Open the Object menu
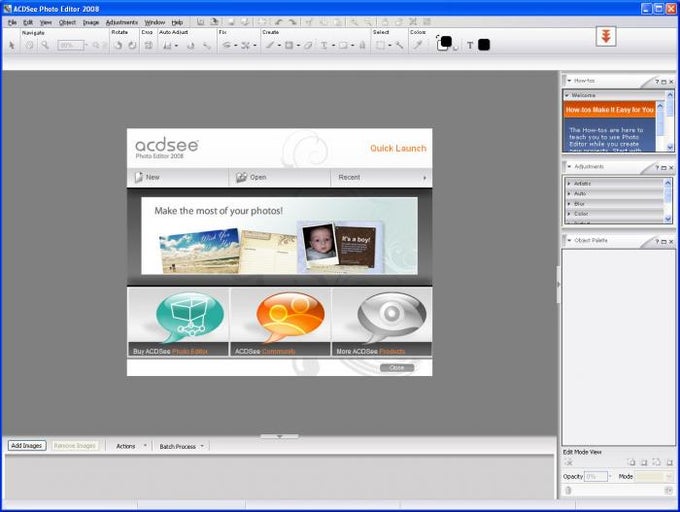Viewport: 680px width, 512px height. pyautogui.click(x=67, y=22)
